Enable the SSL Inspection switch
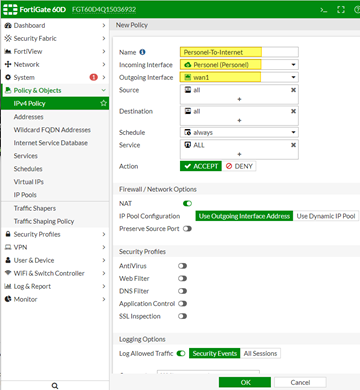 pos(182,316)
